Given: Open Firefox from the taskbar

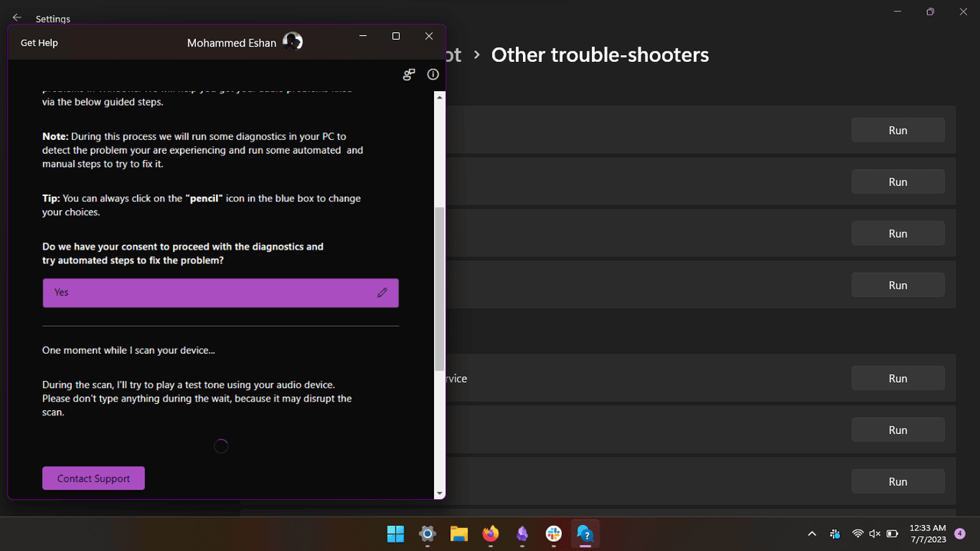Looking at the screenshot, I should (491, 533).
